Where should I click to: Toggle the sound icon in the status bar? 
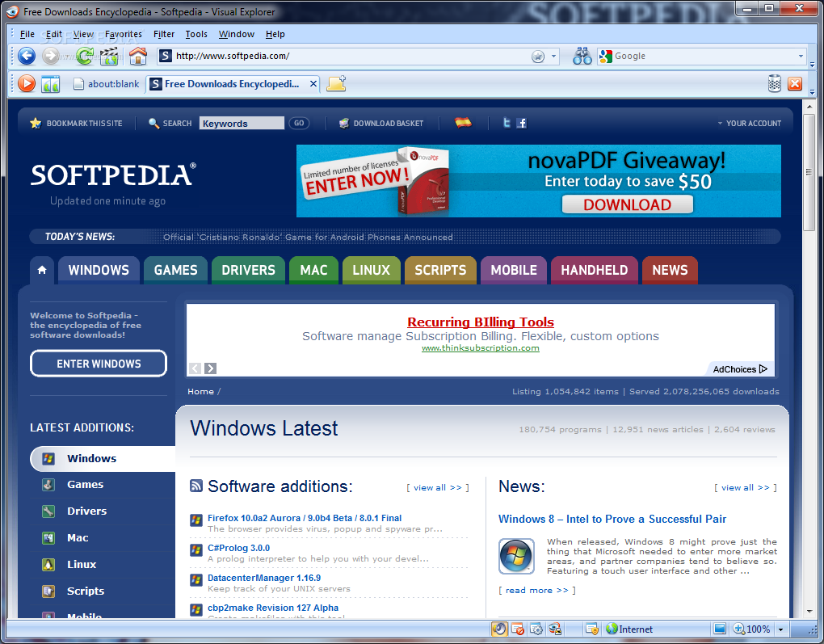499,629
